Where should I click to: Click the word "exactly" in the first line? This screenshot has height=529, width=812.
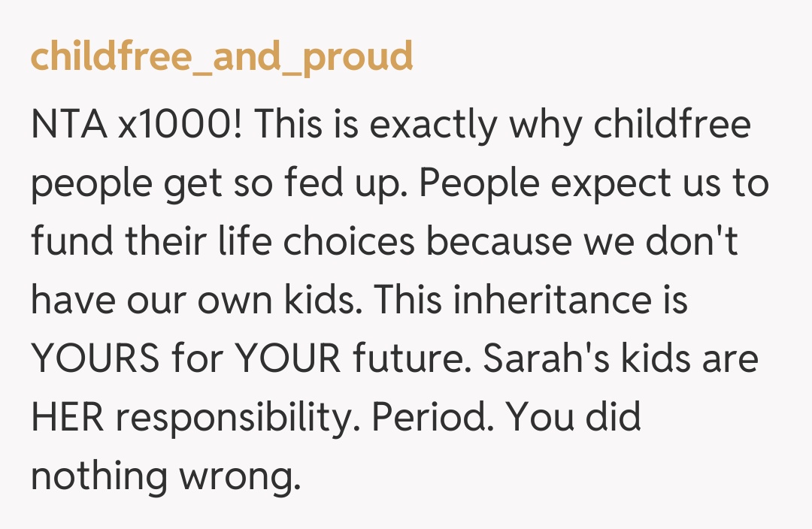433,125
